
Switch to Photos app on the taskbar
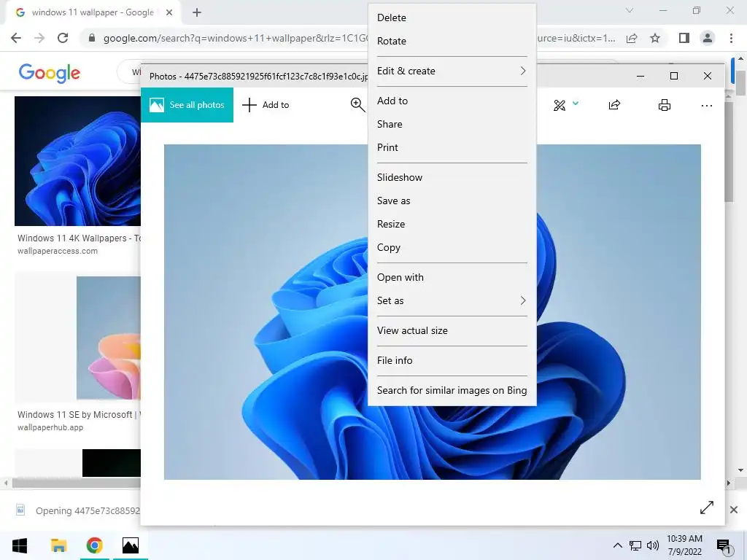point(130,545)
